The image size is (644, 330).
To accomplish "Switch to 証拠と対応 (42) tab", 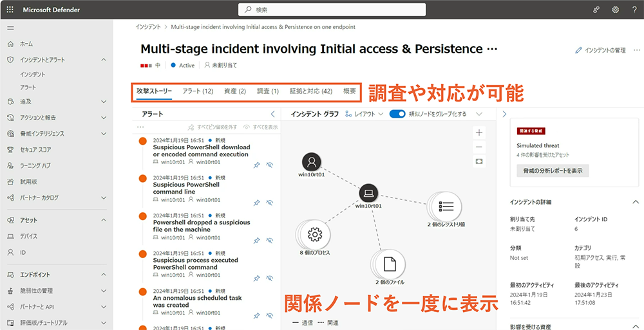I will point(311,91).
